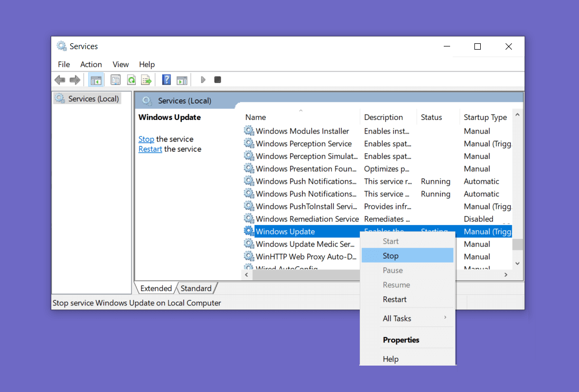The width and height of the screenshot is (579, 392).
Task: Open Properties using the toolbar sheet icon
Action: click(x=116, y=80)
